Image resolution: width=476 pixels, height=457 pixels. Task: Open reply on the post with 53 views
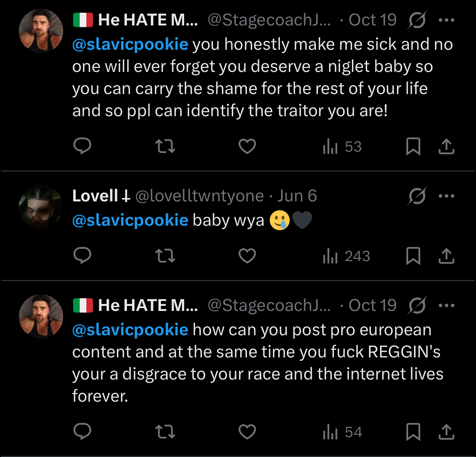tap(82, 146)
